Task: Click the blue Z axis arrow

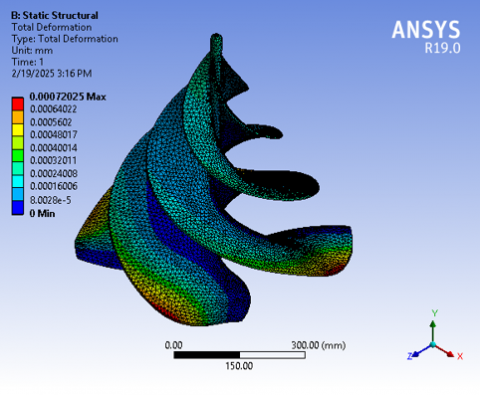Action: [x=421, y=351]
